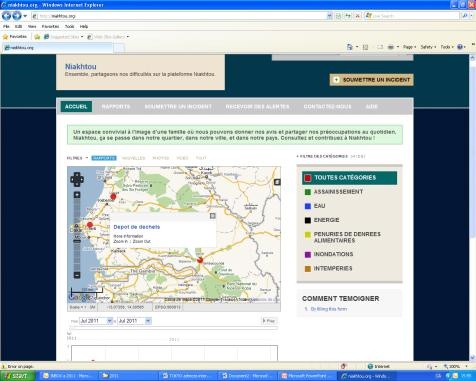476x381 pixels.
Task: Close the Depot de dechets popup
Action: click(213, 216)
